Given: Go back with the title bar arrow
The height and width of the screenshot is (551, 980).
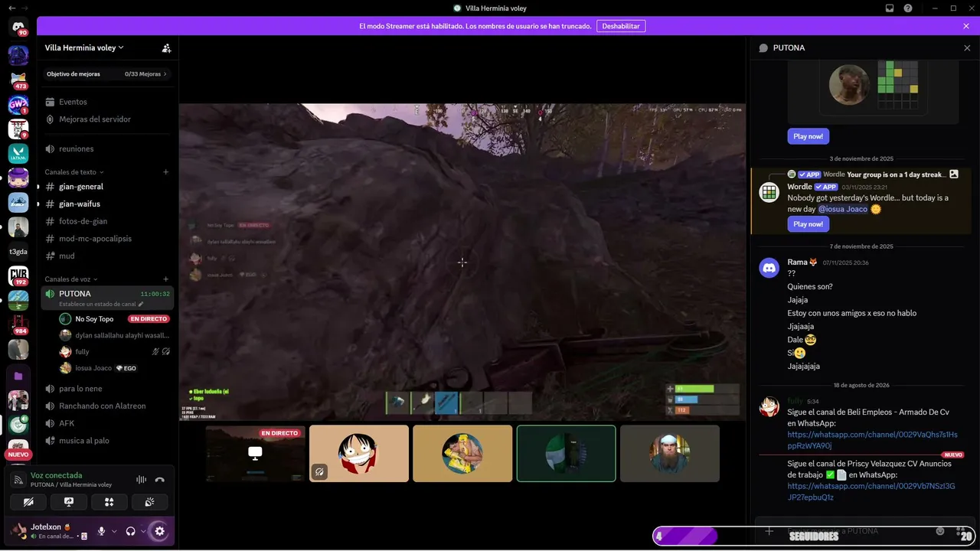Looking at the screenshot, I should (11, 8).
